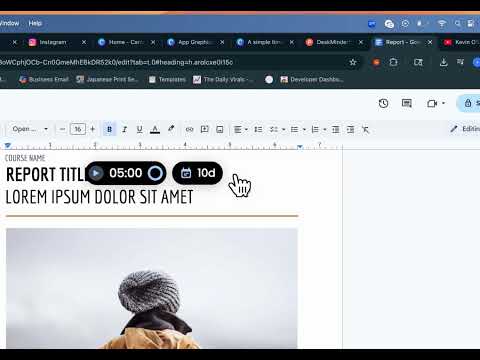Open the Help menu
Image resolution: width=480 pixels, height=360 pixels.
click(x=35, y=23)
